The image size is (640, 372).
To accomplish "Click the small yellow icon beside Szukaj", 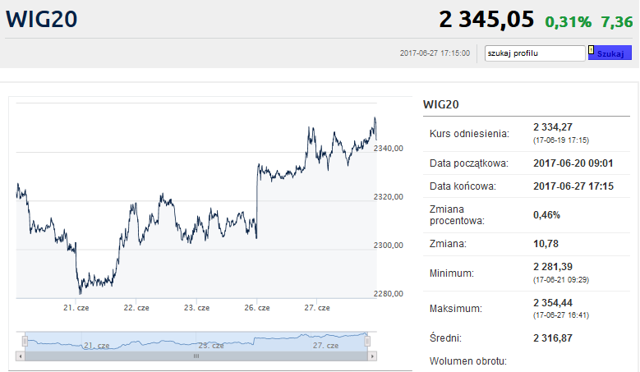I will point(591,50).
